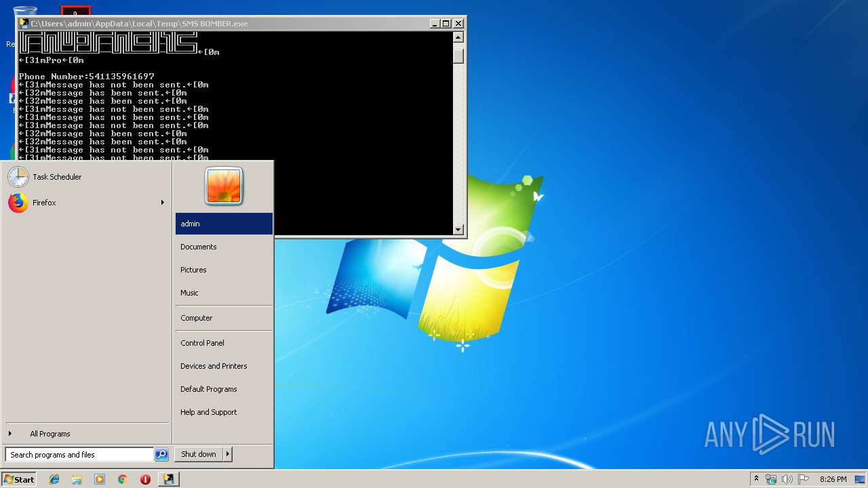Click the console vertical scrollbar thumb
This screenshot has width=868, height=488.
[458, 55]
